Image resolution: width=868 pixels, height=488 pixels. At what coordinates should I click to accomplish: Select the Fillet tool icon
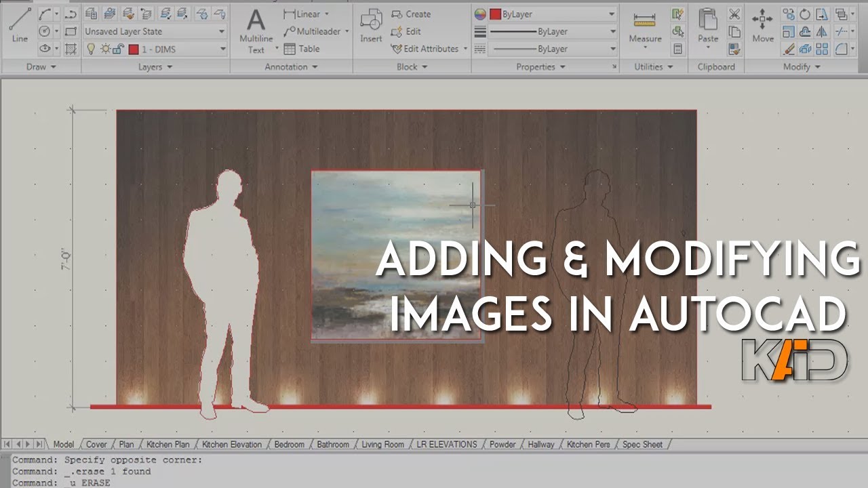[x=841, y=49]
